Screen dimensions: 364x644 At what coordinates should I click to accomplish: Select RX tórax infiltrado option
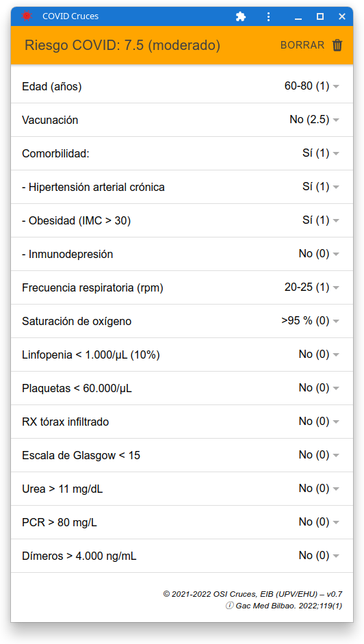[x=320, y=422]
